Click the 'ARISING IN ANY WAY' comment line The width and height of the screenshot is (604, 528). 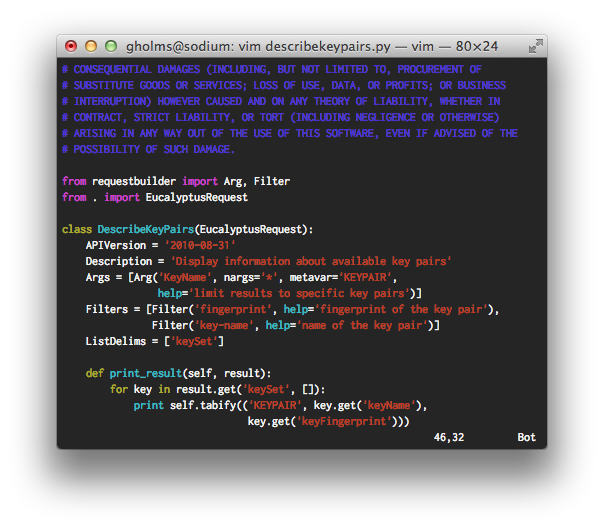pyautogui.click(x=290, y=133)
